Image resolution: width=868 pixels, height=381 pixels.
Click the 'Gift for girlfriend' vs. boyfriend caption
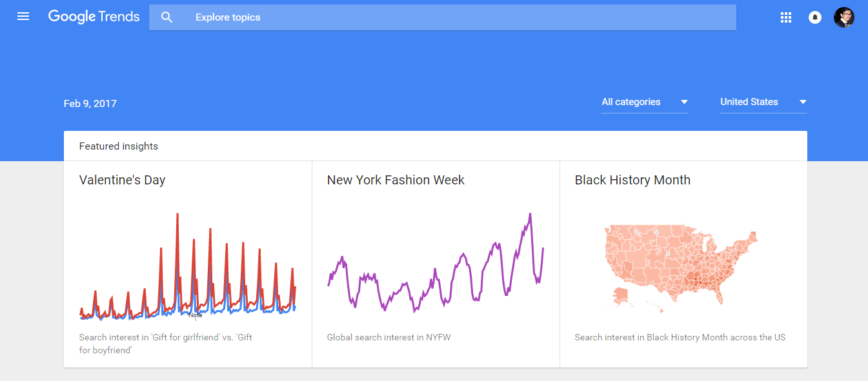(165, 343)
